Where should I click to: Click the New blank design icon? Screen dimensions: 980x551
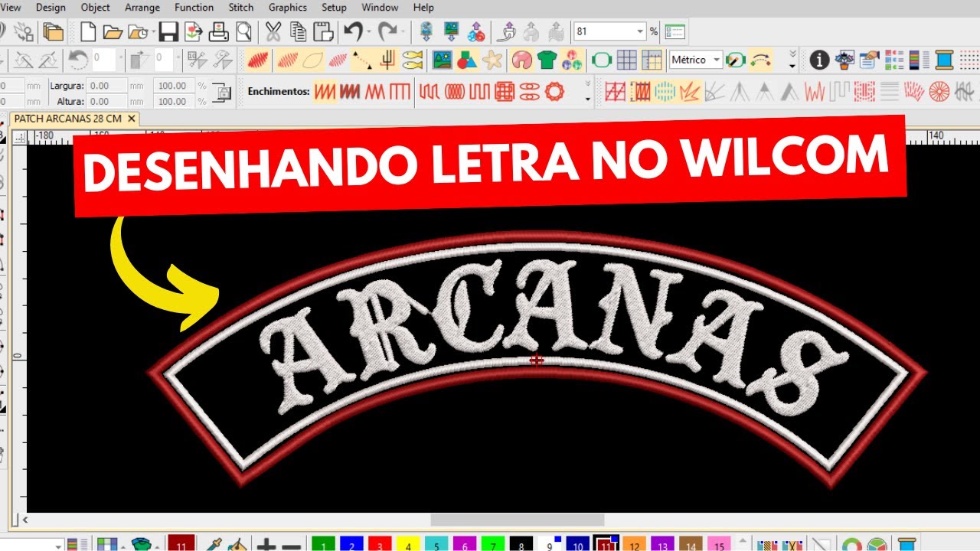[x=88, y=32]
